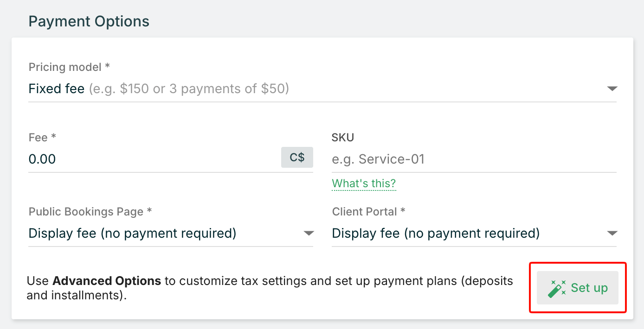The height and width of the screenshot is (329, 644).
Task: Click the Fee field label
Action: tap(42, 138)
